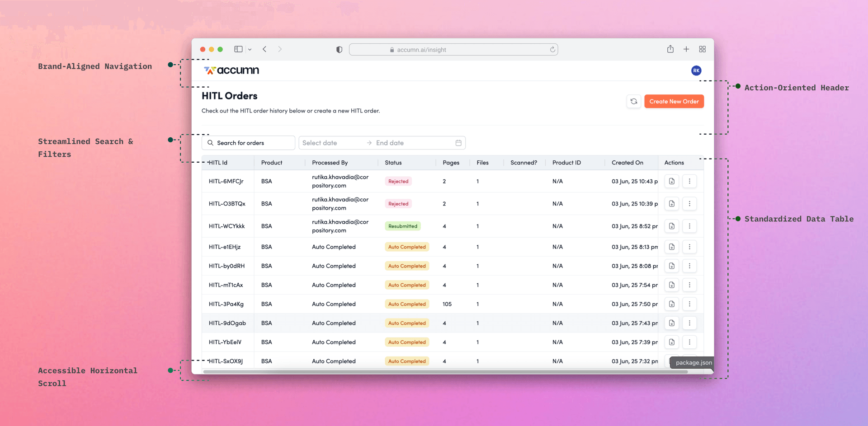The height and width of the screenshot is (426, 868).
Task: Open more actions for HITL-3Pa4Kg row
Action: [689, 304]
